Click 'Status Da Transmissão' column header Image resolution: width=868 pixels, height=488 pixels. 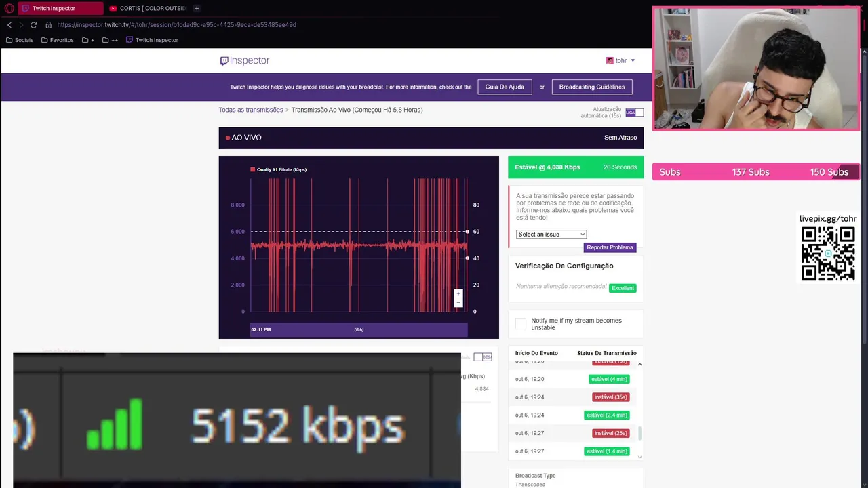point(607,353)
